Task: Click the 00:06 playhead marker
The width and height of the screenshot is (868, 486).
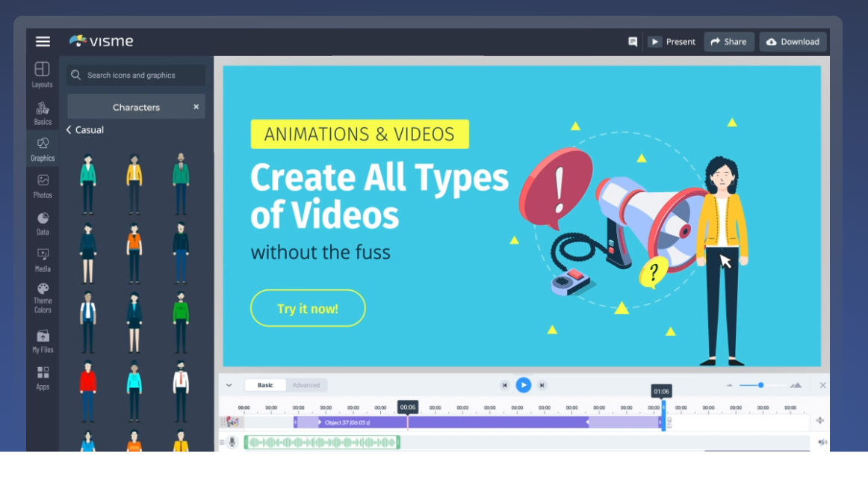Action: click(x=407, y=407)
